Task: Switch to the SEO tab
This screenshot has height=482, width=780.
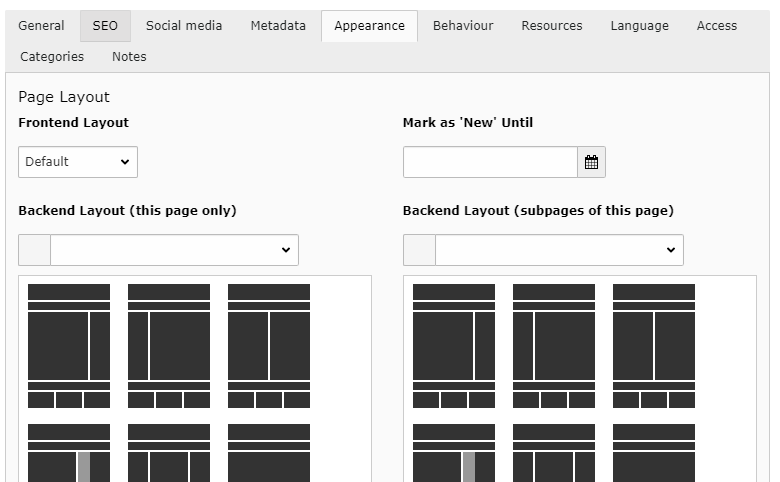Action: (105, 26)
